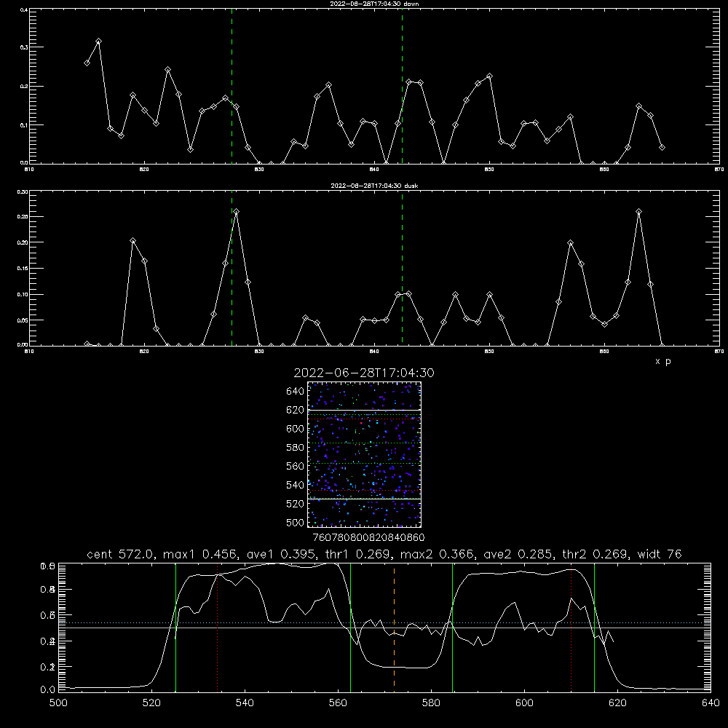
Task: Click the right red dotted line in the bottom plot
Action: pos(571,627)
